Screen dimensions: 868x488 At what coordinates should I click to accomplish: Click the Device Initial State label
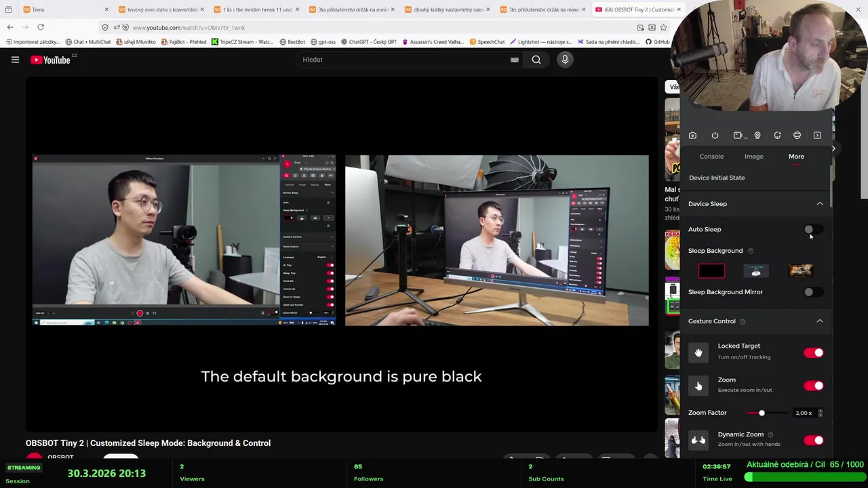717,178
